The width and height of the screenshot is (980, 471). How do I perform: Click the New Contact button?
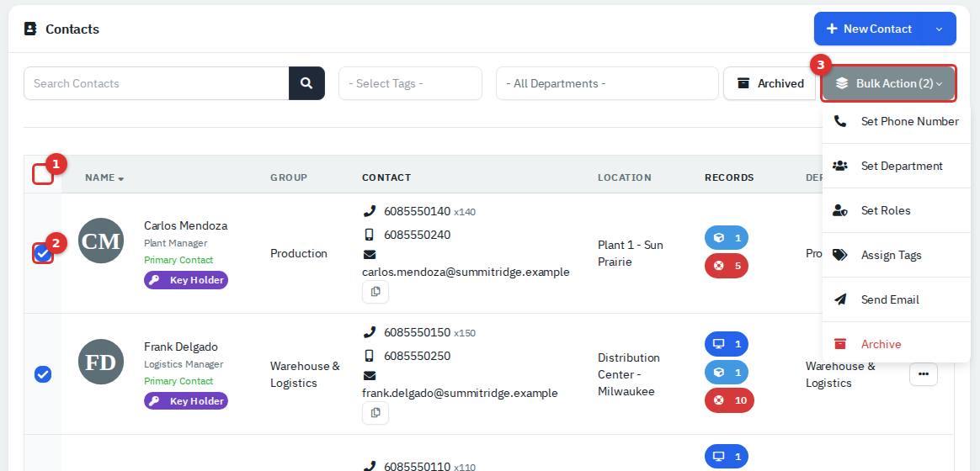869,29
